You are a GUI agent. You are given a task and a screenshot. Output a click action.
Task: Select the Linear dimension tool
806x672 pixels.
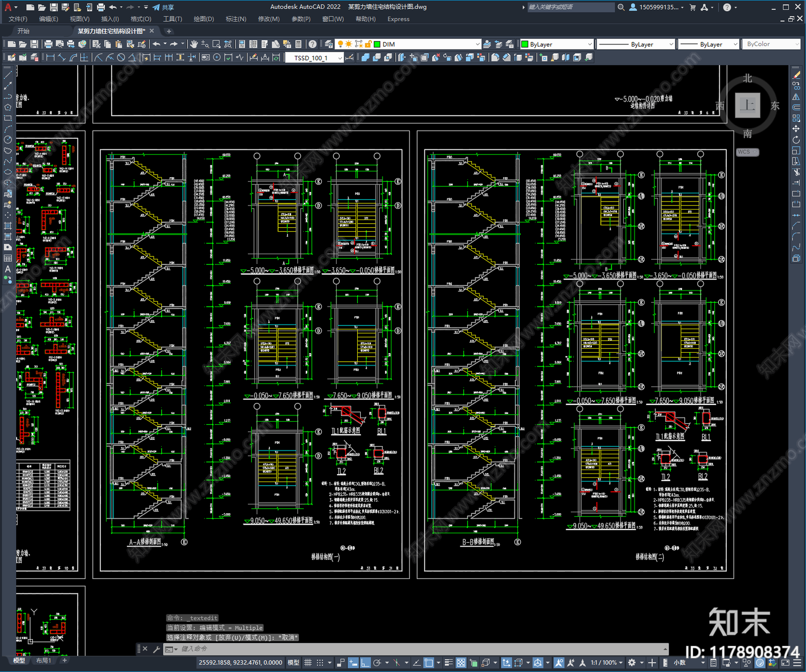[x=50, y=57]
